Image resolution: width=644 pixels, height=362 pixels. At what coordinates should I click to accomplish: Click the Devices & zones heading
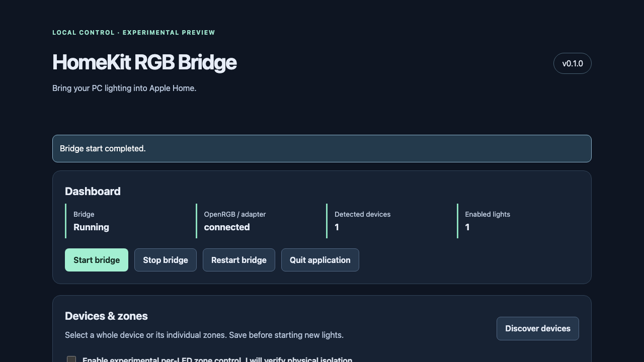pos(106,316)
